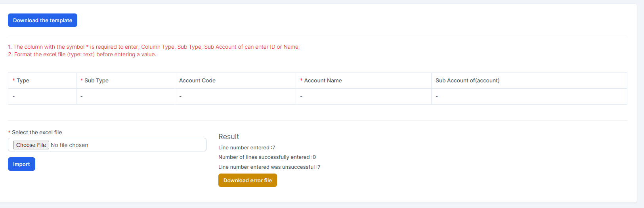
Task: Click the Result heading
Action: pos(229,137)
